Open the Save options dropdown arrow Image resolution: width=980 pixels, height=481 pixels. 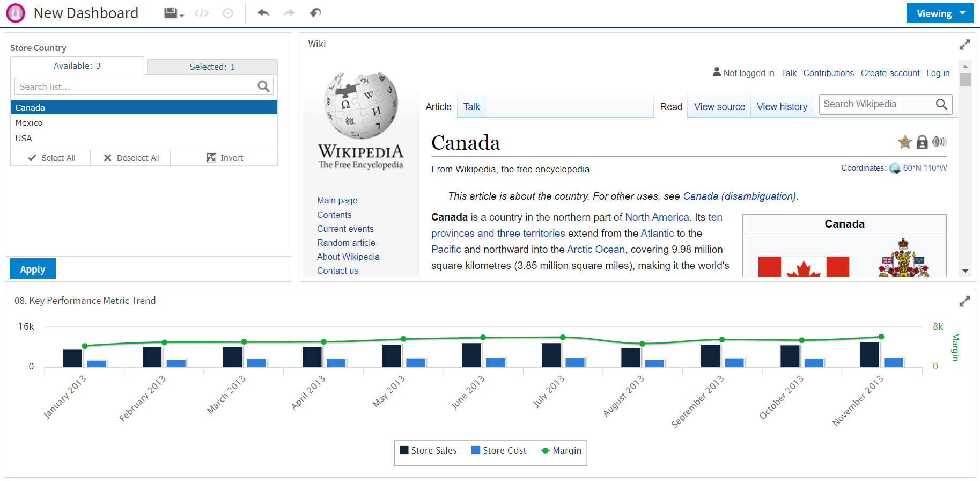point(182,16)
